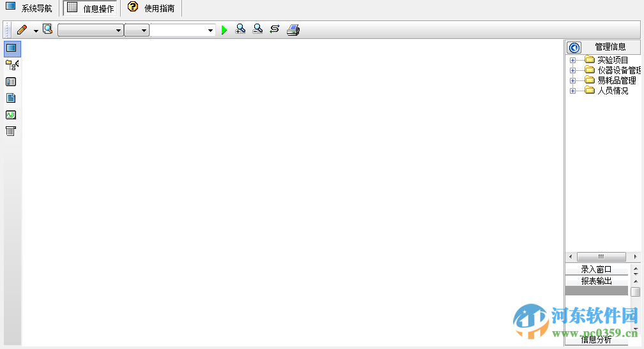Expand the 仪器设备管理 tree node
Viewport: 644px width, 349px height.
point(572,70)
